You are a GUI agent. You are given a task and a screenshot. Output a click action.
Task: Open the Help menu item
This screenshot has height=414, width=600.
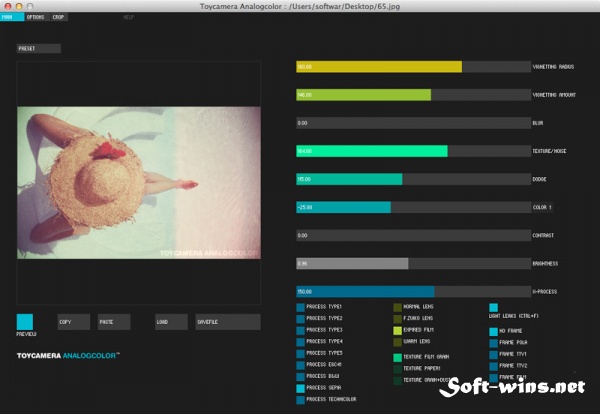click(128, 17)
